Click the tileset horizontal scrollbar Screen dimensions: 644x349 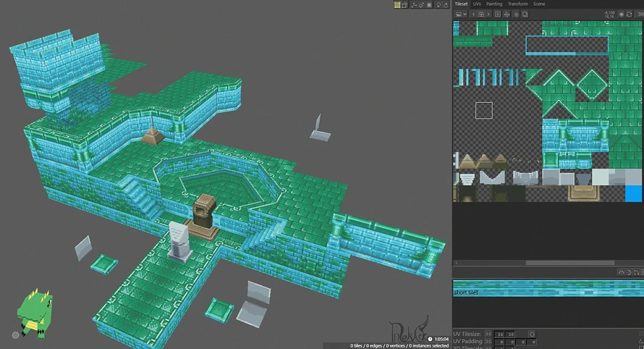[570, 263]
